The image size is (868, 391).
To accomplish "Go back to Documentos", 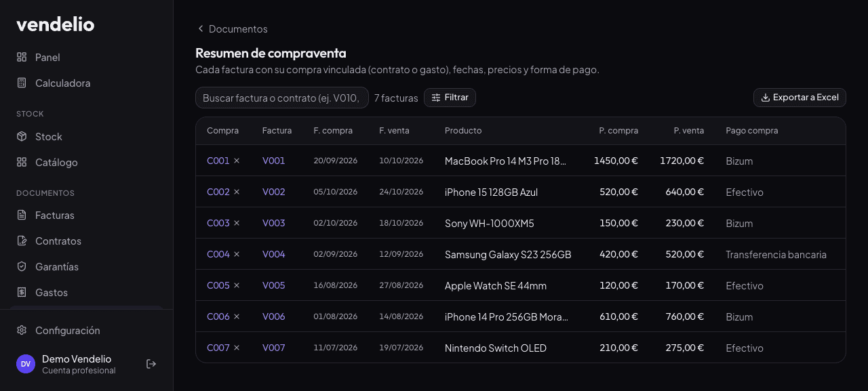I will click(x=232, y=28).
